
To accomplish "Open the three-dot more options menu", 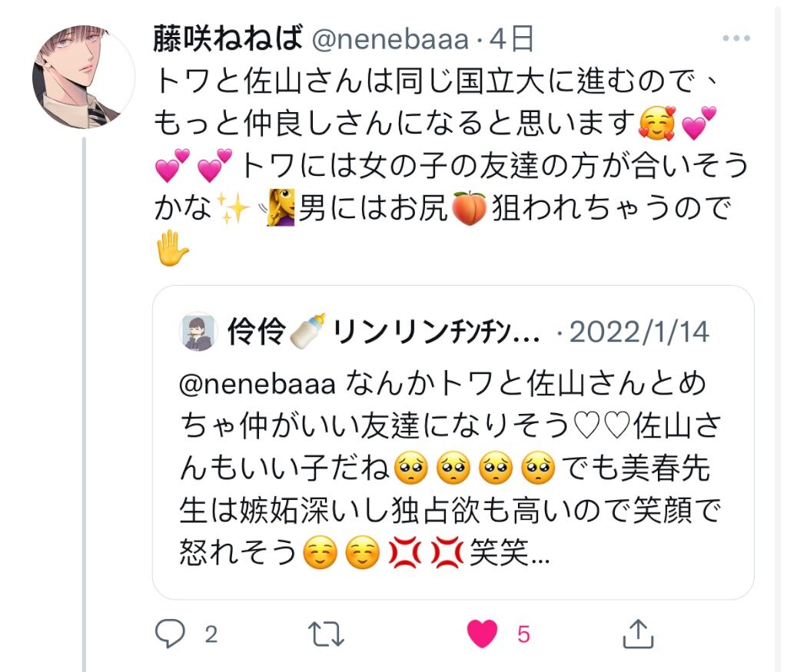I will 736,38.
